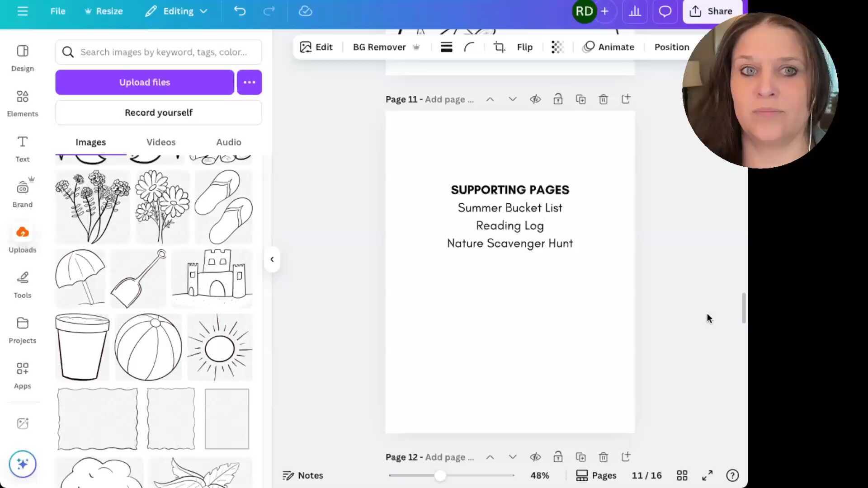Open the Apps panel
The image size is (868, 488).
tap(22, 375)
